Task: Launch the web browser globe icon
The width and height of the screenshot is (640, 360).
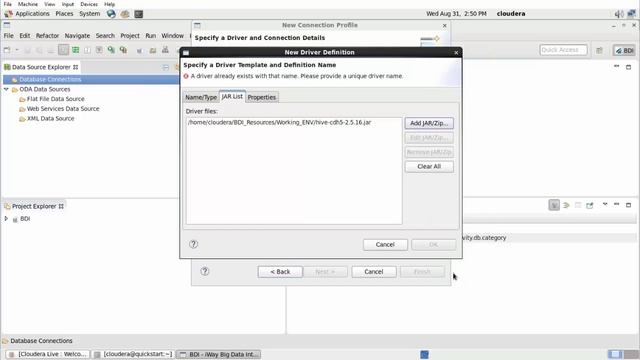Action: tap(111, 13)
